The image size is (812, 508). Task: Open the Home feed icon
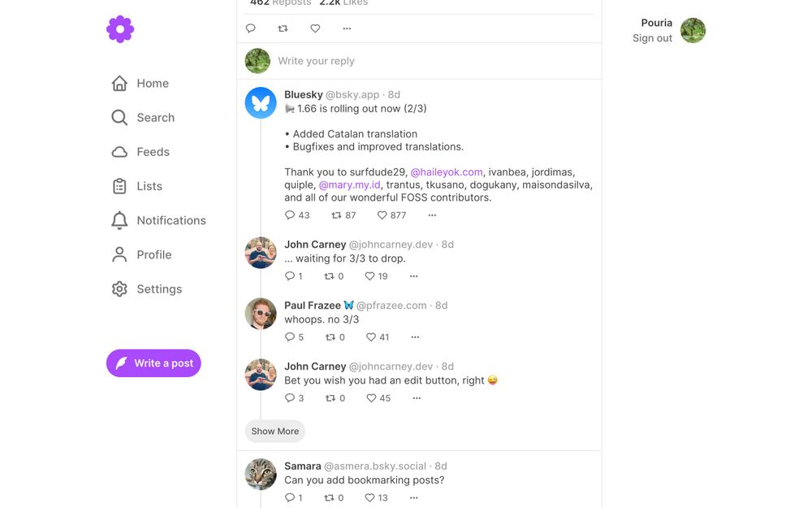point(119,82)
